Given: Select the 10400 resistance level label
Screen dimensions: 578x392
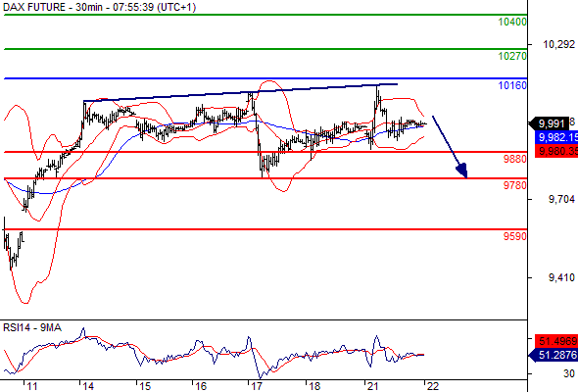Looking at the screenshot, I should click(x=512, y=22).
